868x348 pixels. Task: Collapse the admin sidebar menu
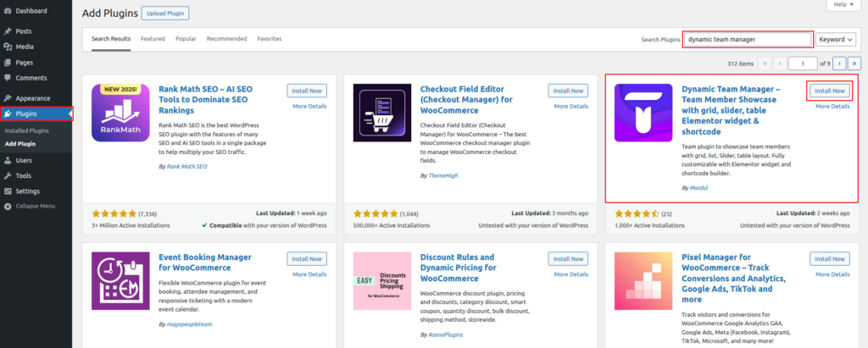tap(7, 206)
